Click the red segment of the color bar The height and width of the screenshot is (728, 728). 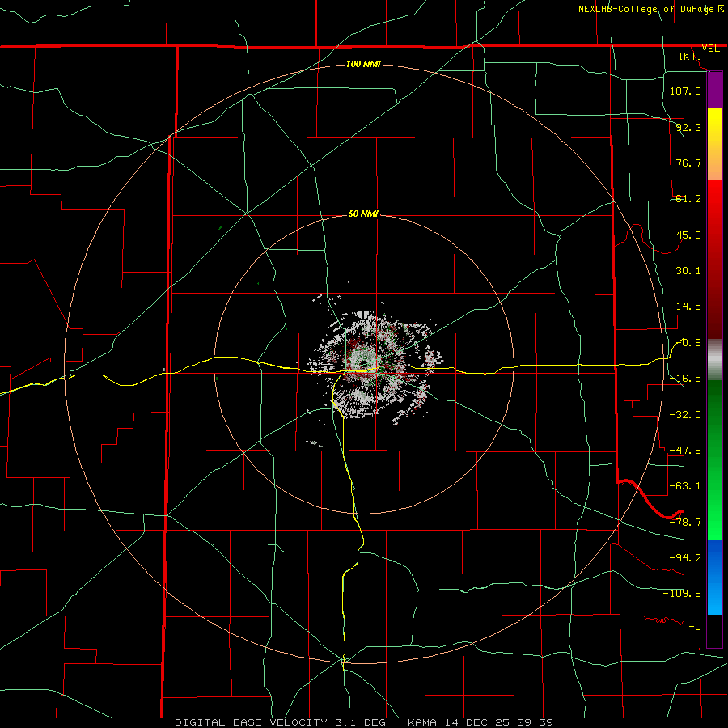click(714, 259)
